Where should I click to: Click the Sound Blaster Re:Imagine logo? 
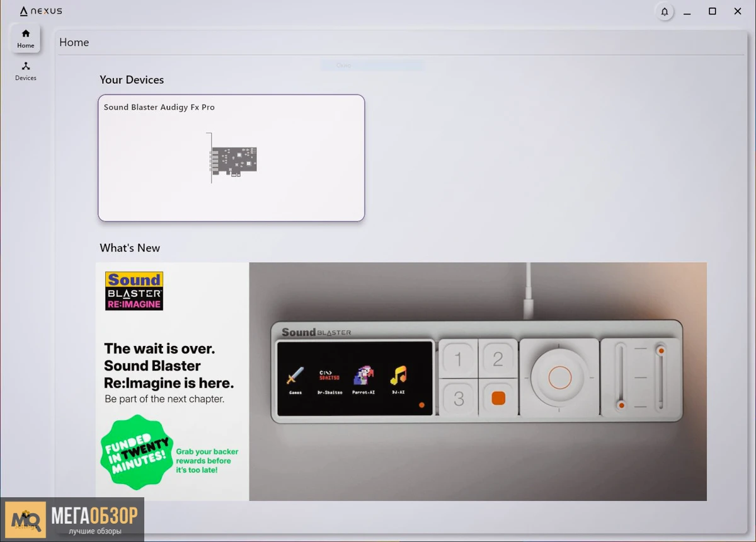[x=134, y=291]
